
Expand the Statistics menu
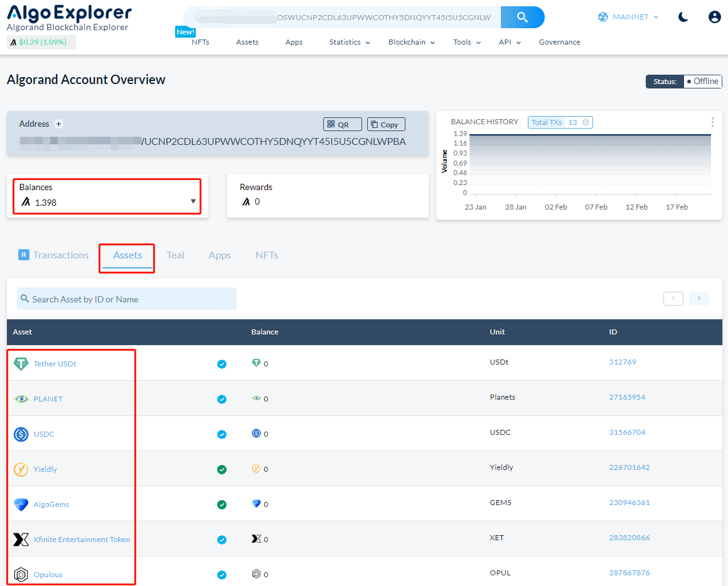[x=350, y=42]
